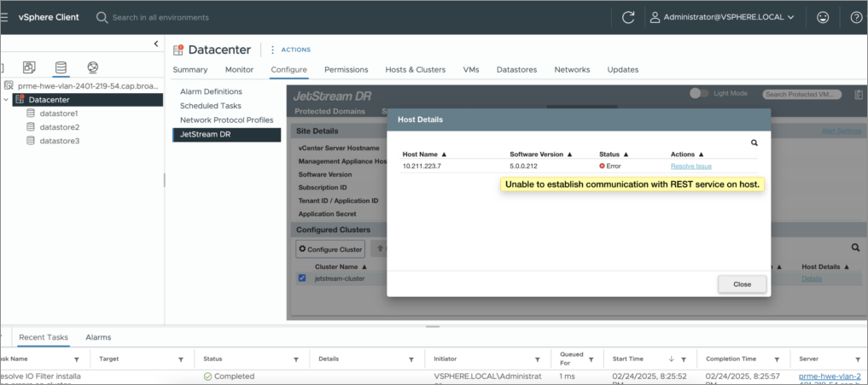868x385 pixels.
Task: Open the feedback smiley icon
Action: click(x=823, y=17)
